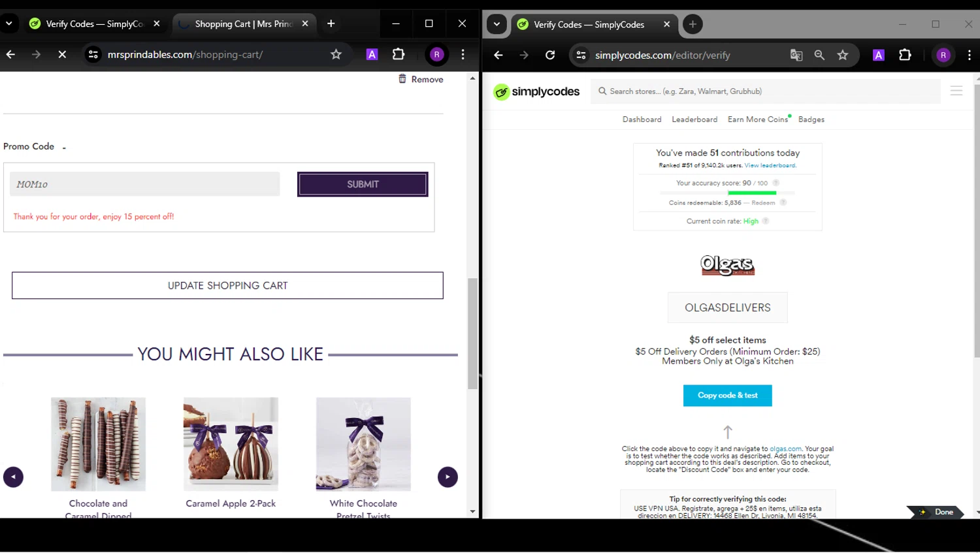Click Update Shopping Cart button
The height and width of the screenshot is (553, 980).
pos(227,285)
